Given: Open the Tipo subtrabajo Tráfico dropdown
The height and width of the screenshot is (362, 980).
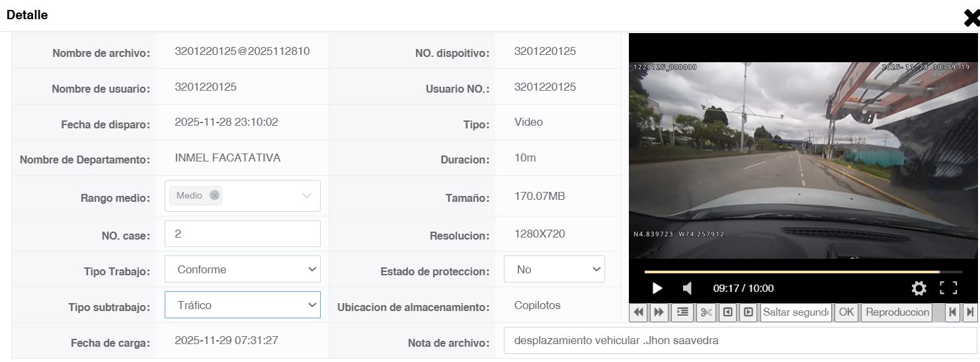Looking at the screenshot, I should pos(243,305).
